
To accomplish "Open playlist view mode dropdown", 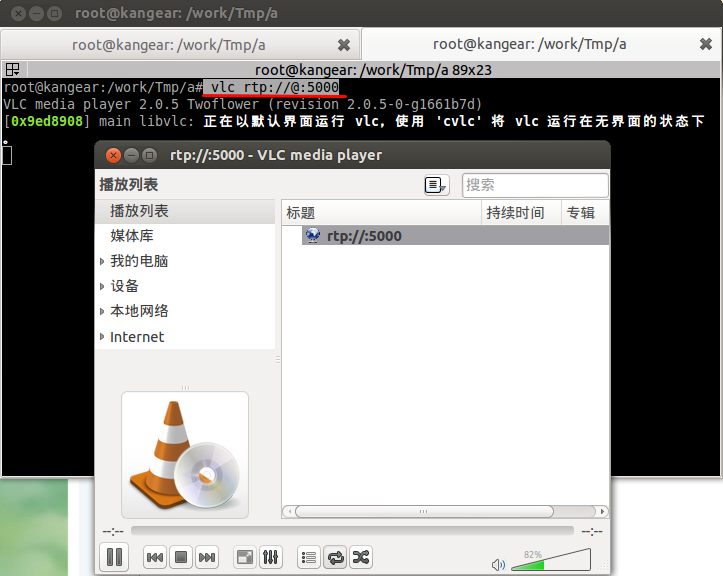I will tap(436, 185).
